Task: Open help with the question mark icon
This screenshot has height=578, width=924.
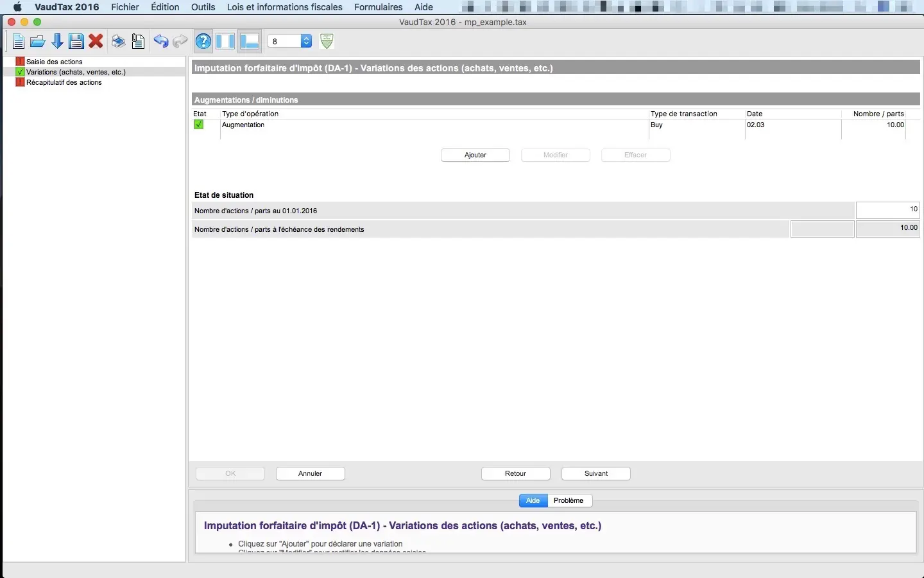Action: click(x=203, y=42)
